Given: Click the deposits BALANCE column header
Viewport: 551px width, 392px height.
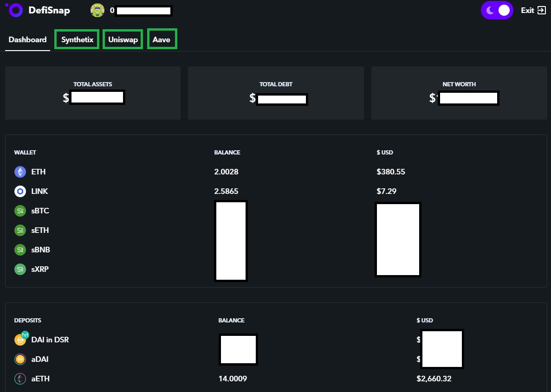Looking at the screenshot, I should [231, 321].
